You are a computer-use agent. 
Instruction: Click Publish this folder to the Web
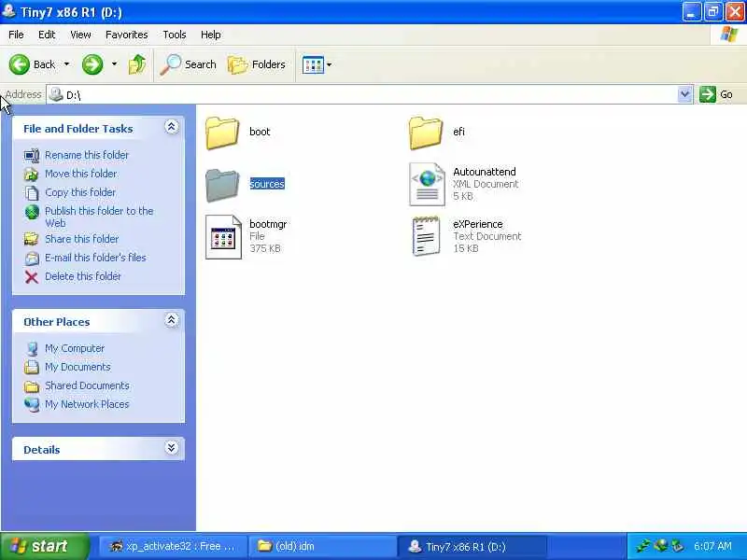[x=99, y=217]
